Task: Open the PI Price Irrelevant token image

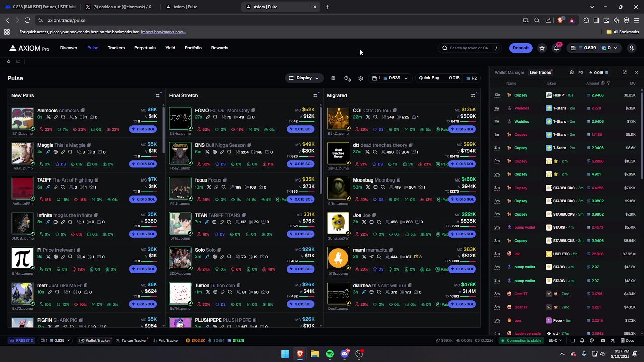Action: [23, 258]
